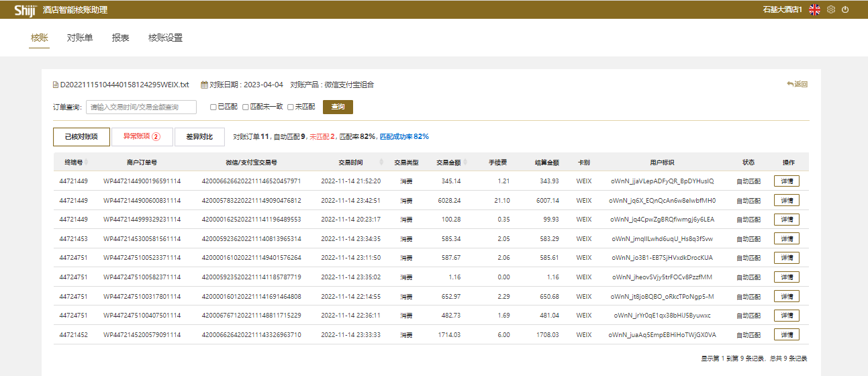This screenshot has width=868, height=376.
Task: Open 详情 for the 345.14 transaction row
Action: (787, 181)
